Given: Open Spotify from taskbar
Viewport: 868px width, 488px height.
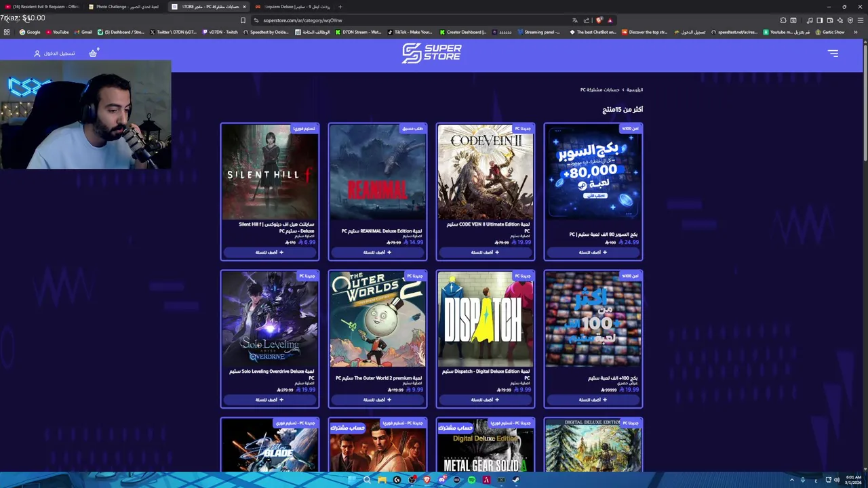Looking at the screenshot, I should point(471,480).
